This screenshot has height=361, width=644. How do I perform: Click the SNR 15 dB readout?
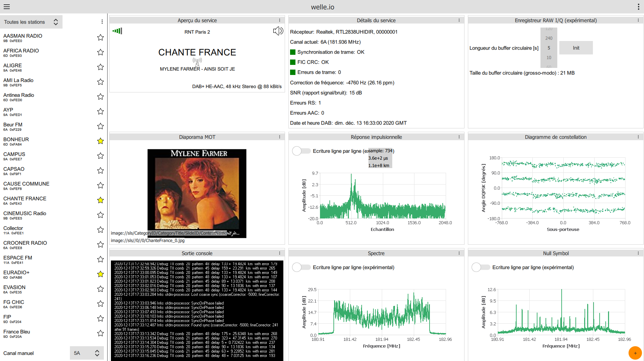point(326,92)
